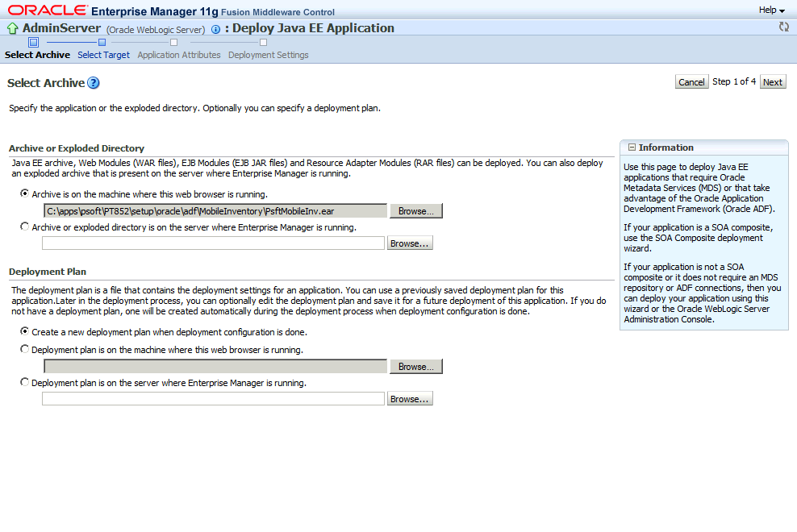Image resolution: width=797 pixels, height=532 pixels.
Task: Click 'Enterprise Manager 11g' header text
Action: 155,11
